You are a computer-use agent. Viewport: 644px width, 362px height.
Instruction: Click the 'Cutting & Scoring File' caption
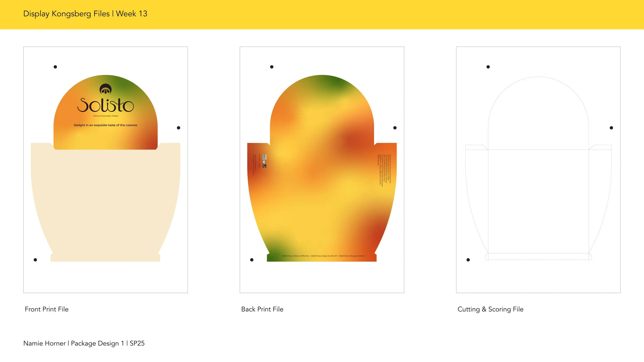coord(490,309)
